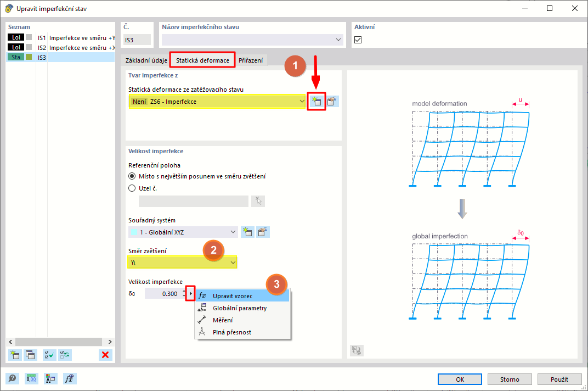Copy selected imperfection case icon
The height and width of the screenshot is (391, 588).
coord(30,355)
